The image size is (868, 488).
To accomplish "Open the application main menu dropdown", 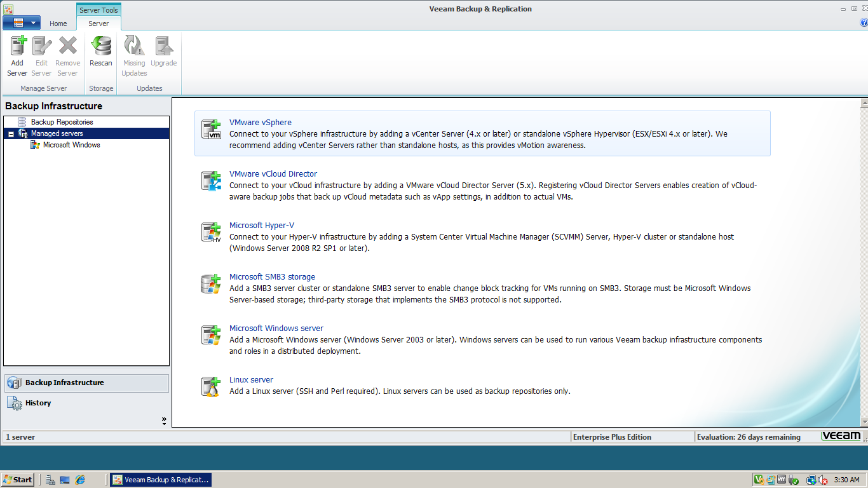I will pos(21,22).
